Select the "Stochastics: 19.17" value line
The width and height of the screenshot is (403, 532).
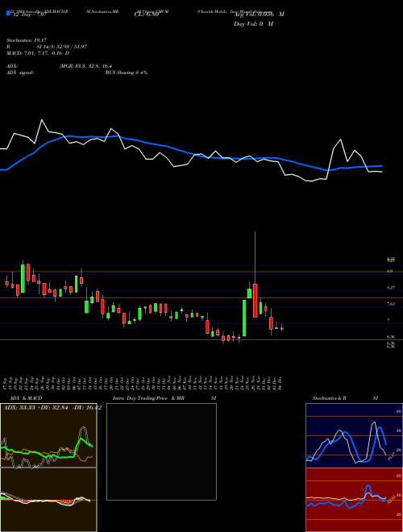tap(27, 40)
